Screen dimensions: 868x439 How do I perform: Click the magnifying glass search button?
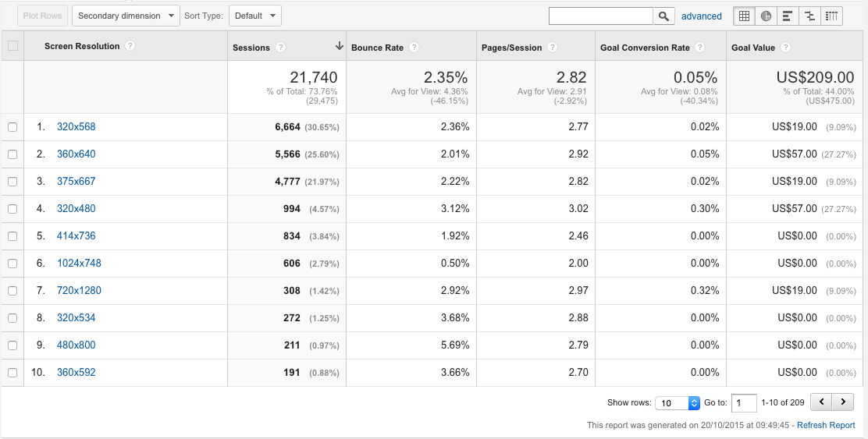click(663, 16)
